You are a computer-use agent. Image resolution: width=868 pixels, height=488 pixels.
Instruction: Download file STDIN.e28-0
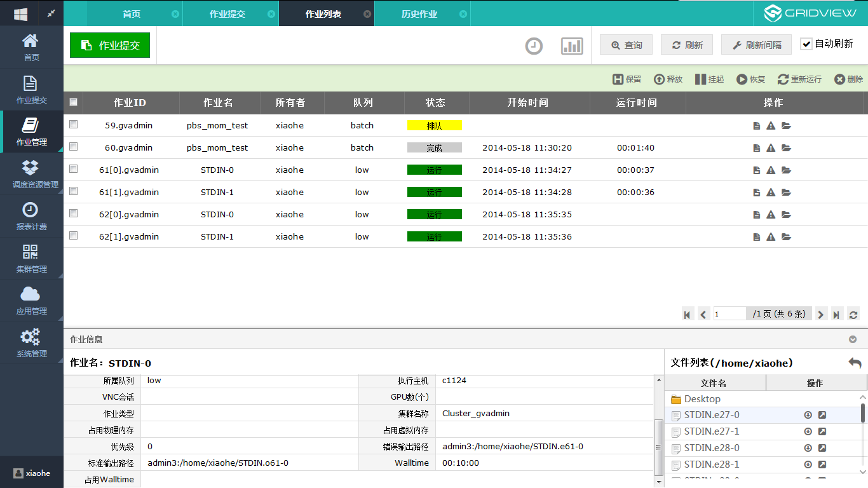[x=808, y=448]
